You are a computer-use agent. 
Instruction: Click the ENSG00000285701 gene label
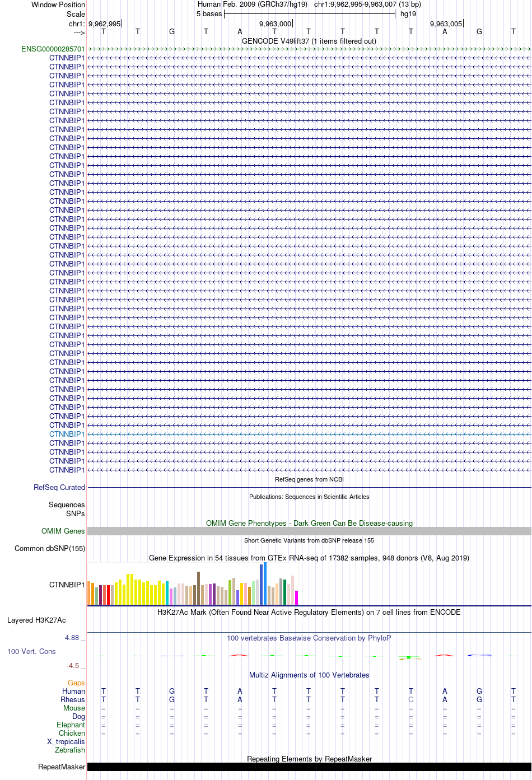click(53, 49)
